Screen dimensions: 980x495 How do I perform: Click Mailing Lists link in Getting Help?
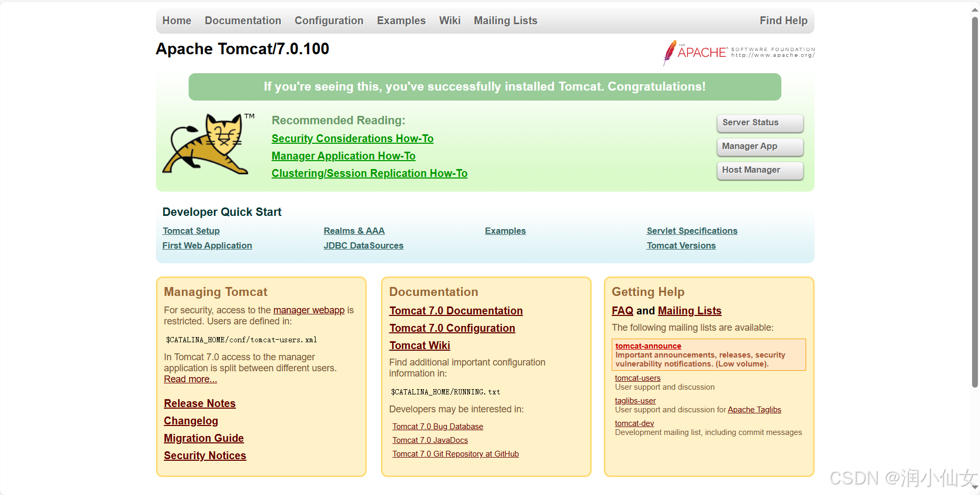pos(690,311)
